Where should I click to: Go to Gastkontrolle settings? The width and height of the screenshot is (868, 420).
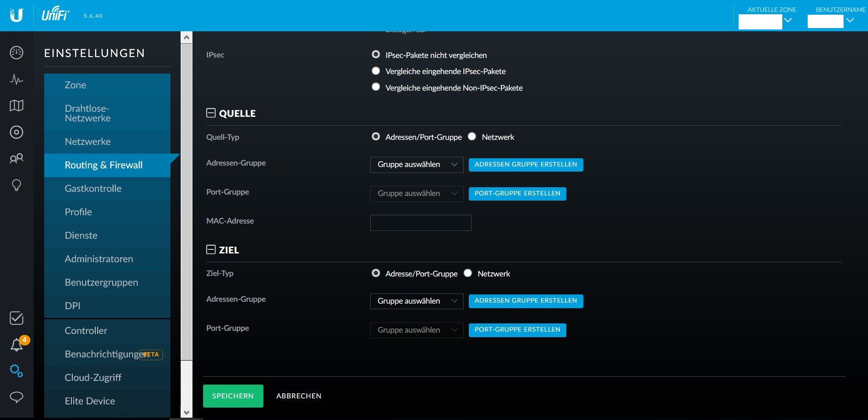[x=93, y=189]
